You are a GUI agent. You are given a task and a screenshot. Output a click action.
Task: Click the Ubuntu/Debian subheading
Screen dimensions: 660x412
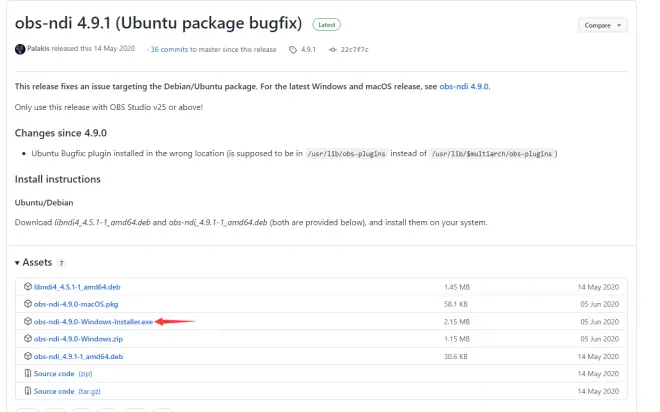[44, 203]
